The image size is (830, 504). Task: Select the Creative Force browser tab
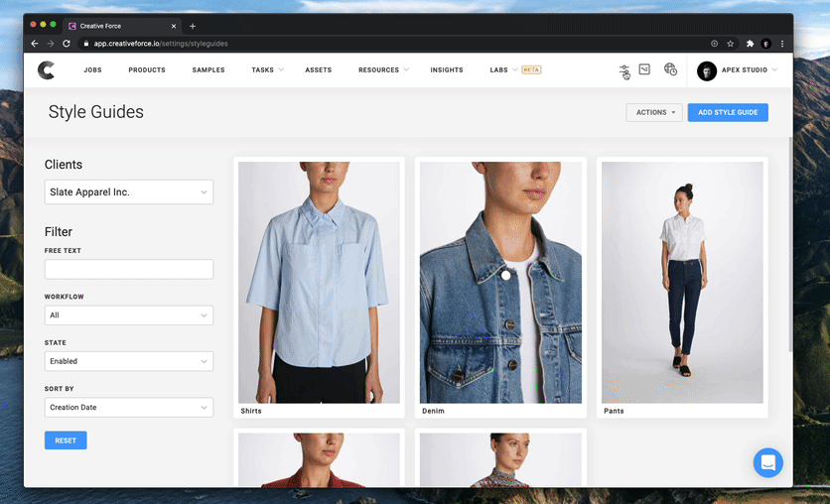pyautogui.click(x=122, y=26)
